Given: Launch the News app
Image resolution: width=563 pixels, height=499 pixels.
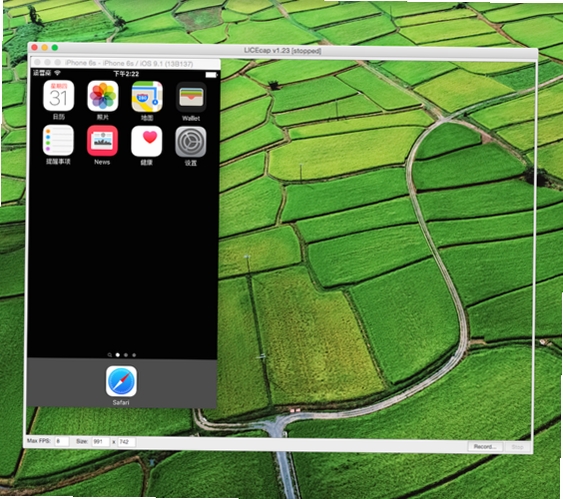Looking at the screenshot, I should [x=102, y=141].
